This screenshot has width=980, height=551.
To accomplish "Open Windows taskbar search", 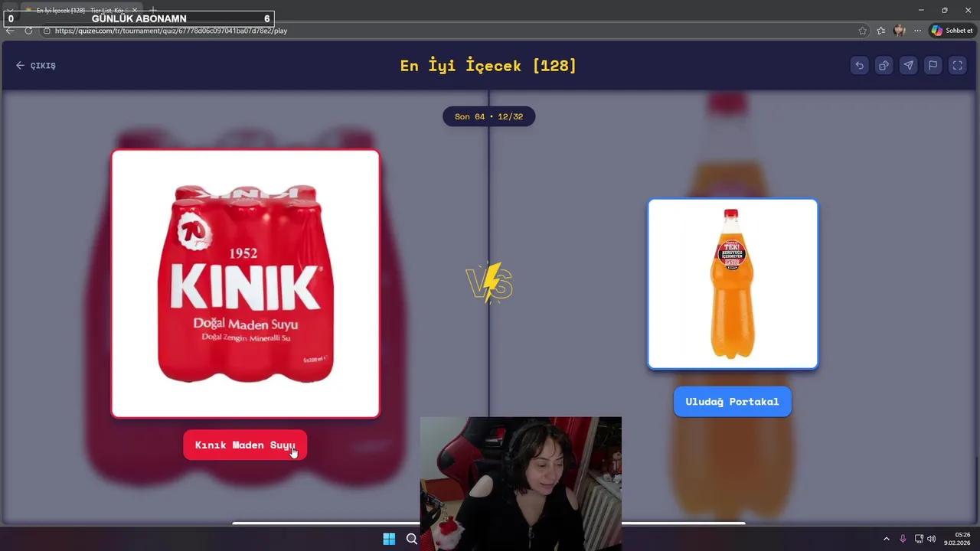I will (412, 539).
